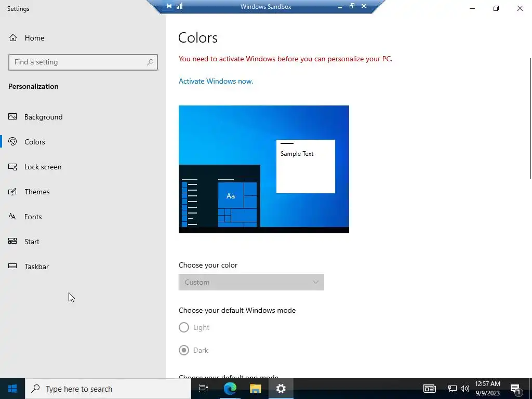The width and height of the screenshot is (532, 399).
Task: Open News and interests taskbar icon
Action: tap(429, 389)
